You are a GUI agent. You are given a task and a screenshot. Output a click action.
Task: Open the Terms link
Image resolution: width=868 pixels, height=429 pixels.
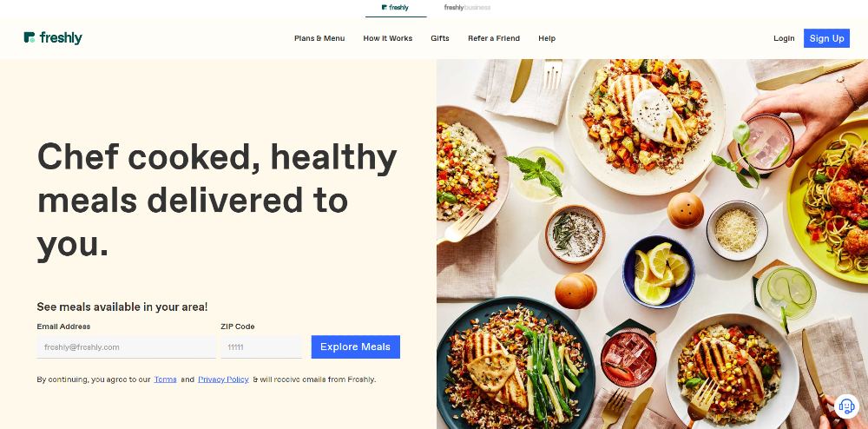point(166,379)
